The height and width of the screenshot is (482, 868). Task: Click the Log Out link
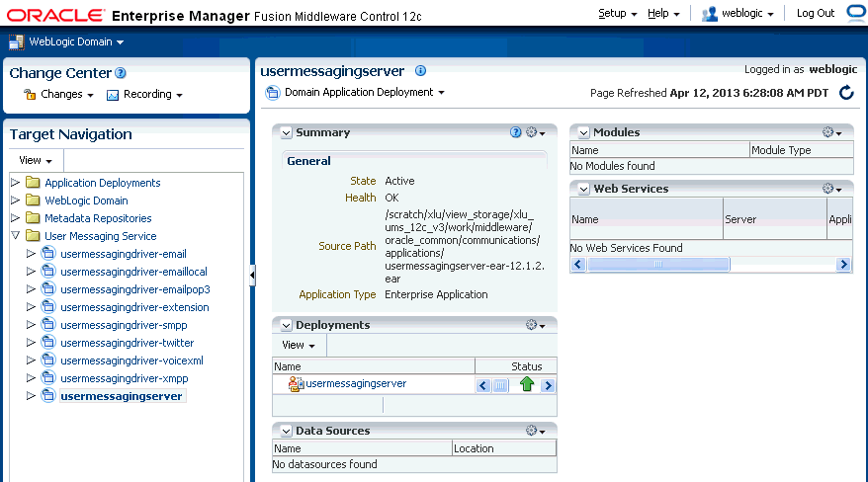click(815, 13)
